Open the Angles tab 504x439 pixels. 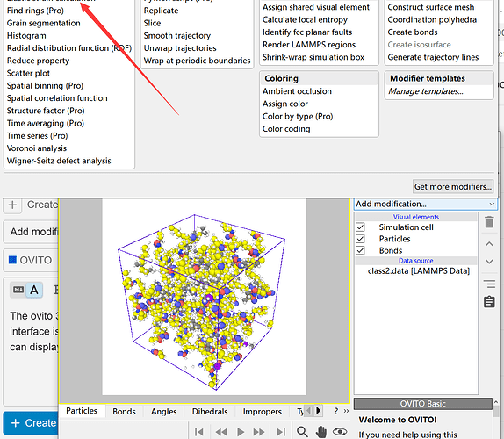(x=163, y=412)
